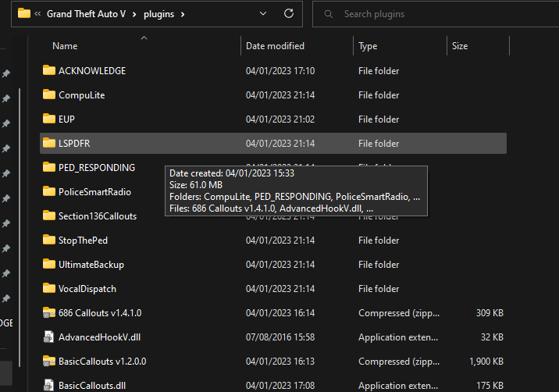Click the refresh icon in the address bar
The width and height of the screenshot is (559, 392).
289,13
